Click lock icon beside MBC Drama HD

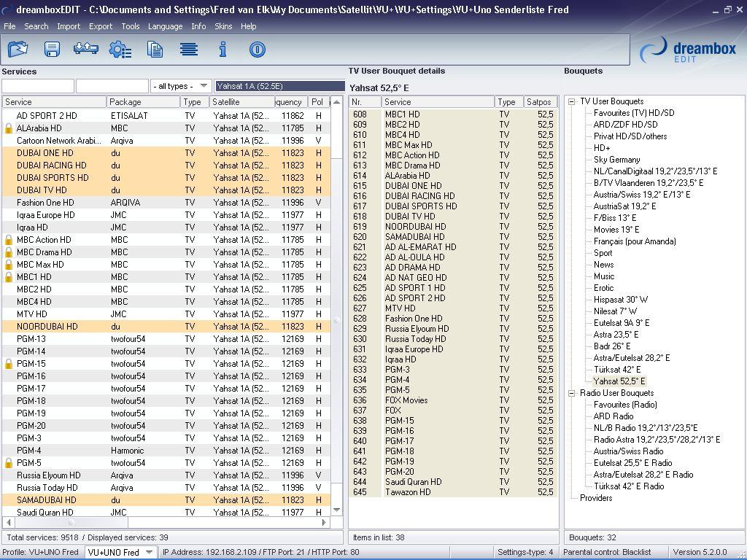click(x=8, y=252)
